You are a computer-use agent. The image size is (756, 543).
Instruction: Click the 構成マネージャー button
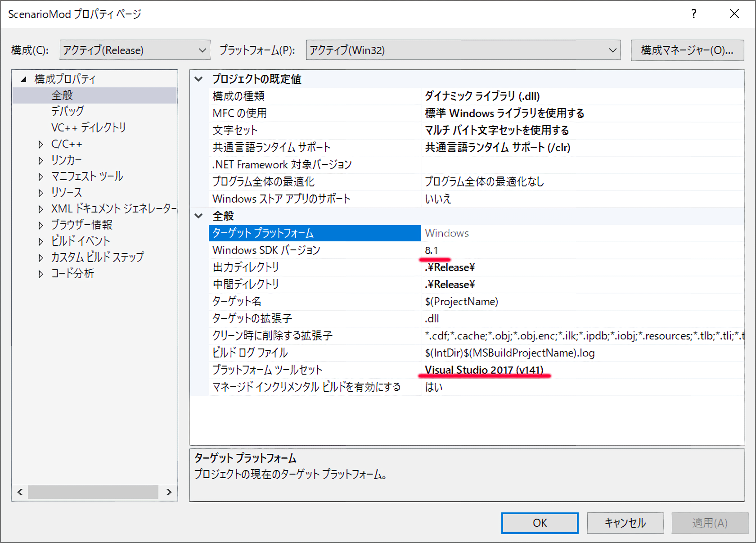tap(687, 50)
